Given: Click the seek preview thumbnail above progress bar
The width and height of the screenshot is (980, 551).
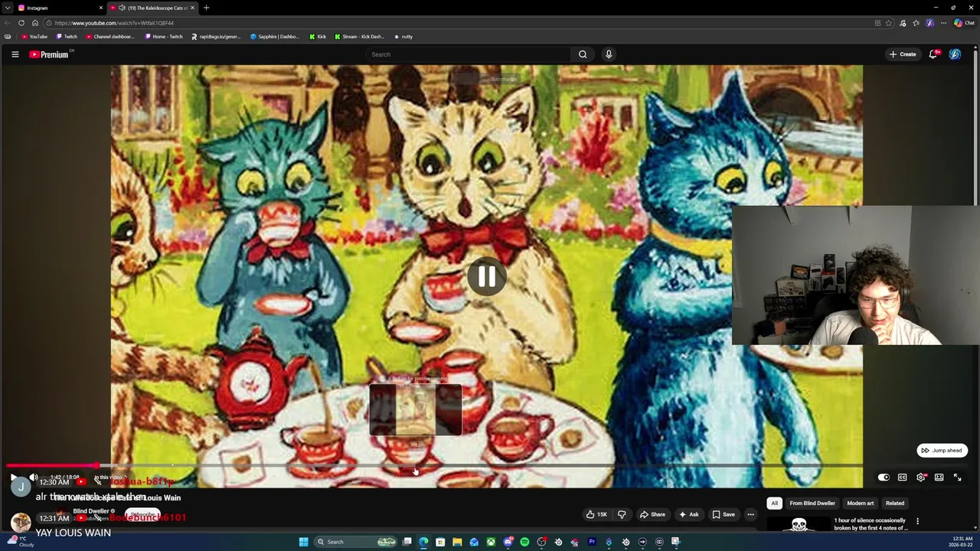Looking at the screenshot, I should [x=415, y=411].
